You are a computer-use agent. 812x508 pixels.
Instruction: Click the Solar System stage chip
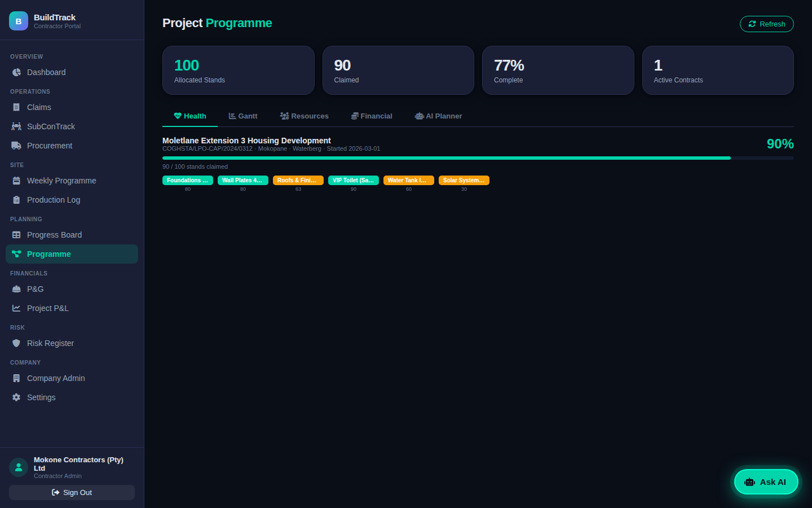pos(464,180)
